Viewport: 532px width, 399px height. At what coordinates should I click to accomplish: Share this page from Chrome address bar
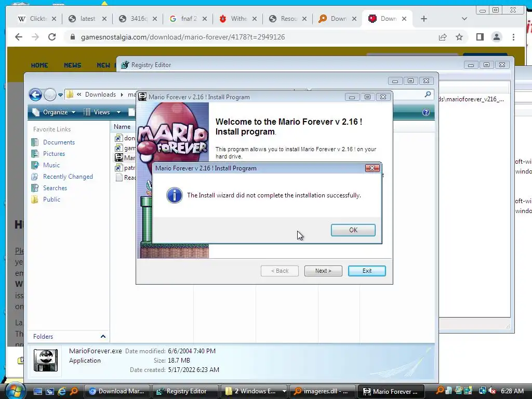(x=443, y=37)
